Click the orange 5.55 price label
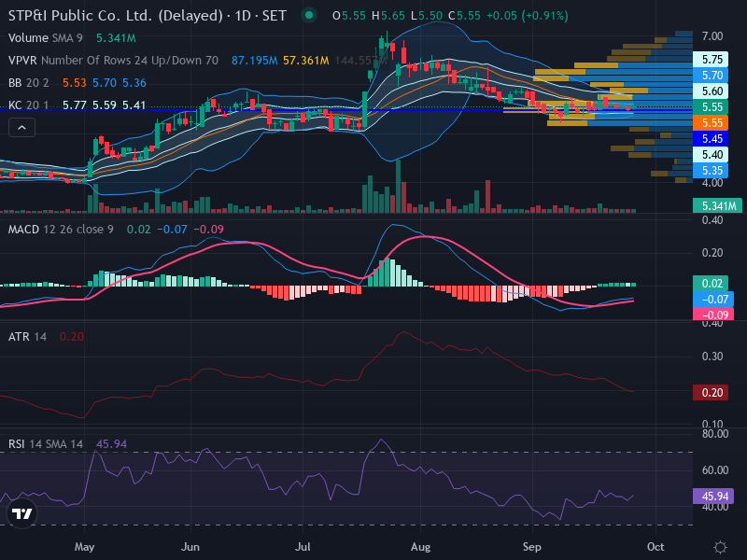The image size is (747, 560). point(711,123)
